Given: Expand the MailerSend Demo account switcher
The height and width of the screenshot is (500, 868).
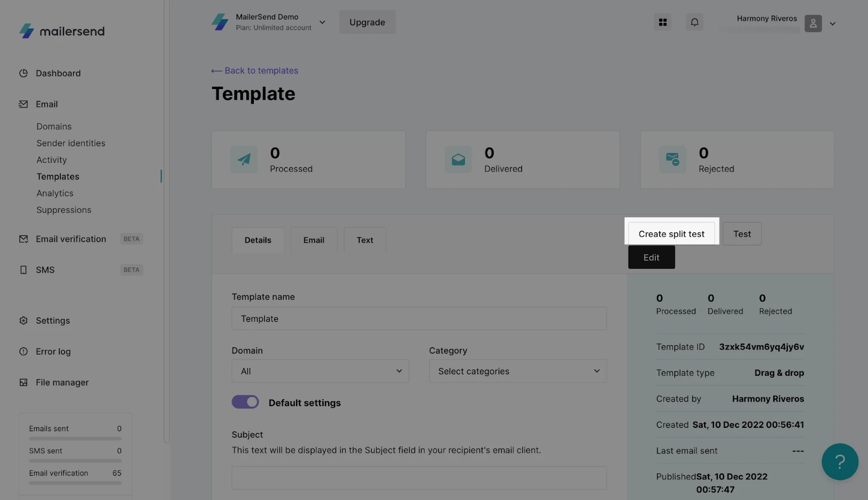Looking at the screenshot, I should pos(322,22).
